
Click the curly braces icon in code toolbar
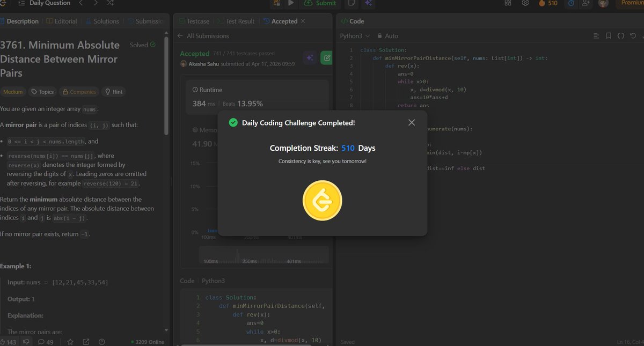pyautogui.click(x=620, y=36)
